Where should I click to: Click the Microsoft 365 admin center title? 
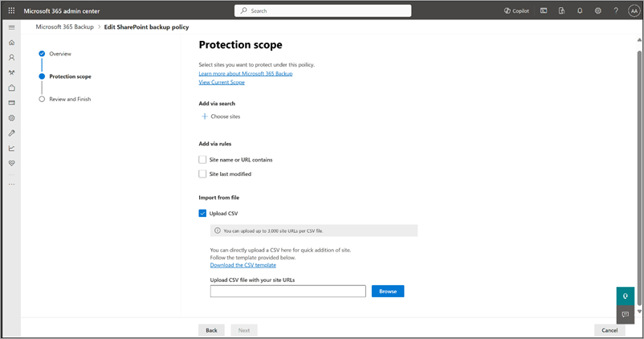tap(62, 11)
